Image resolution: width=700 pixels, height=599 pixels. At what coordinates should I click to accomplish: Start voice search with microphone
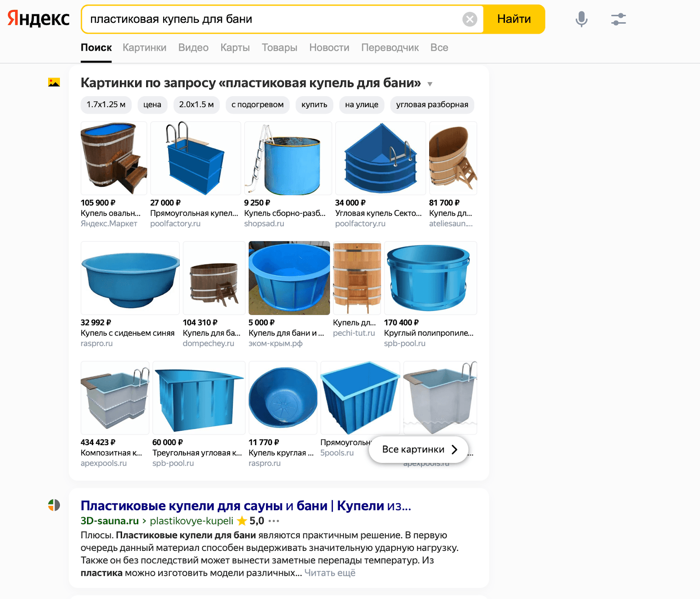581,19
